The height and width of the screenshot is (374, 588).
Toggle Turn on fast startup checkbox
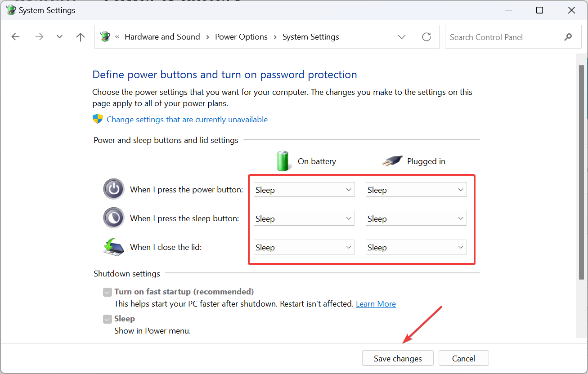point(108,292)
